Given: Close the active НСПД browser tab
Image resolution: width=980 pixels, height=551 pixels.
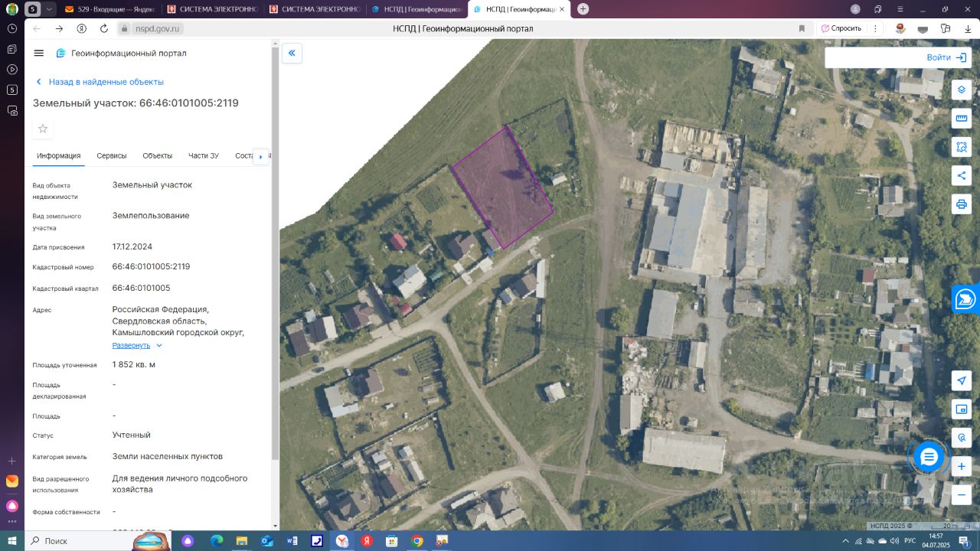Looking at the screenshot, I should (x=563, y=9).
